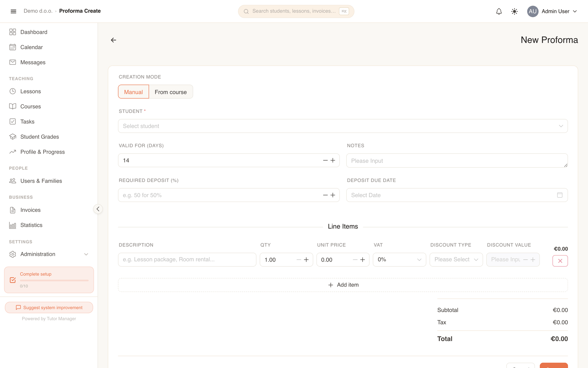Image resolution: width=588 pixels, height=368 pixels.
Task: Increase unit price with plus icon
Action: click(363, 260)
